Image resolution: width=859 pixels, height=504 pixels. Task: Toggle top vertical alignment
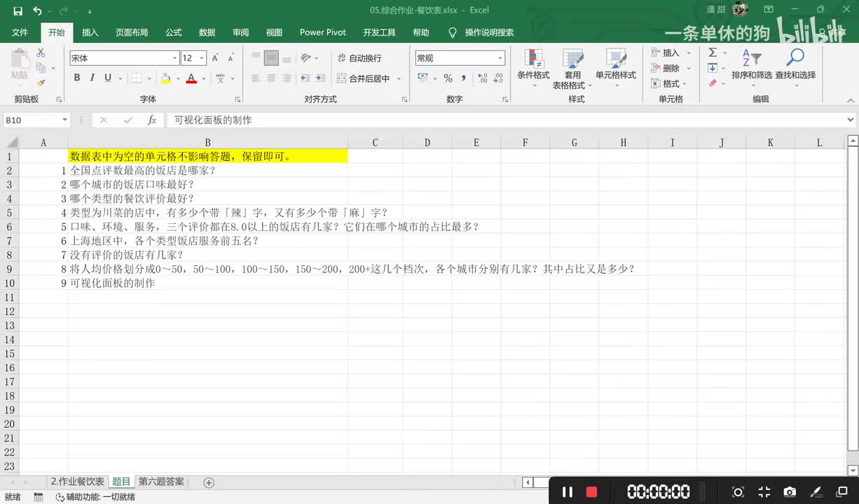[x=256, y=58]
